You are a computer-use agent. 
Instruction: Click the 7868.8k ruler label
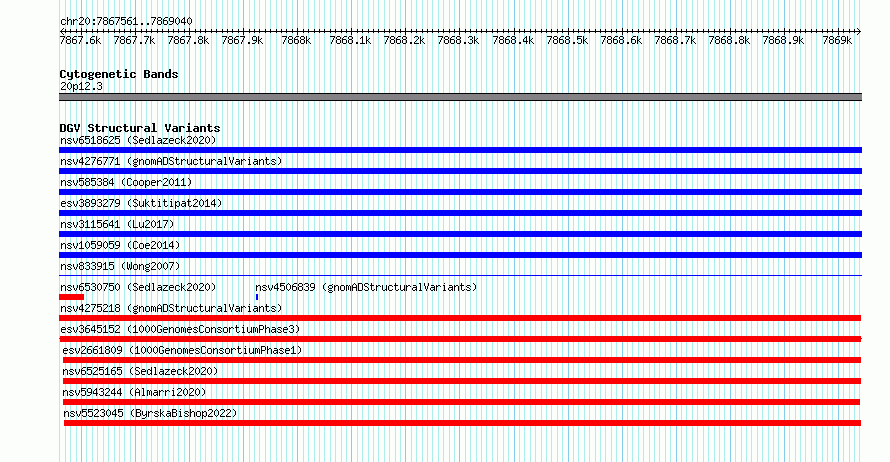[x=729, y=41]
